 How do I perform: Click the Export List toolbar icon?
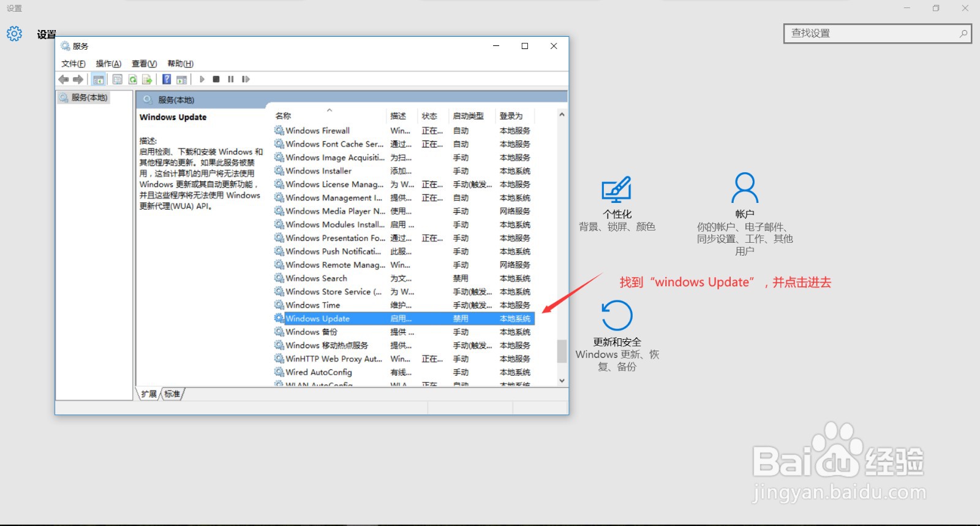pos(147,79)
